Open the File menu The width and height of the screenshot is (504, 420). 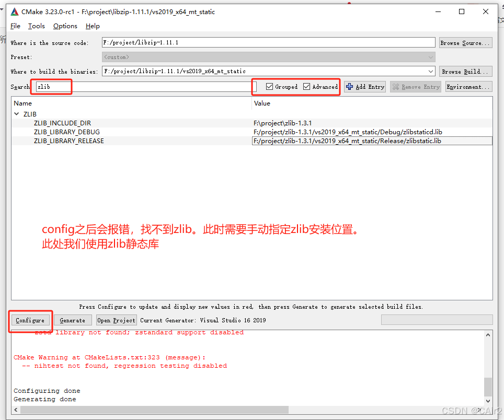15,26
